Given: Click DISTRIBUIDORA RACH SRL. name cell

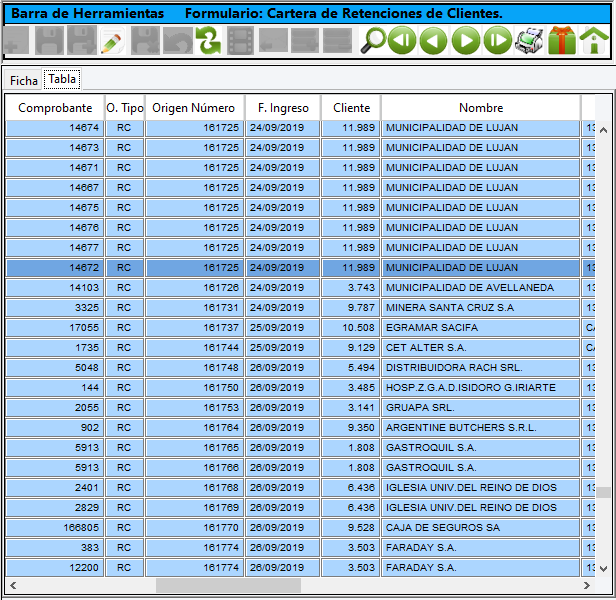Looking at the screenshot, I should point(480,368).
